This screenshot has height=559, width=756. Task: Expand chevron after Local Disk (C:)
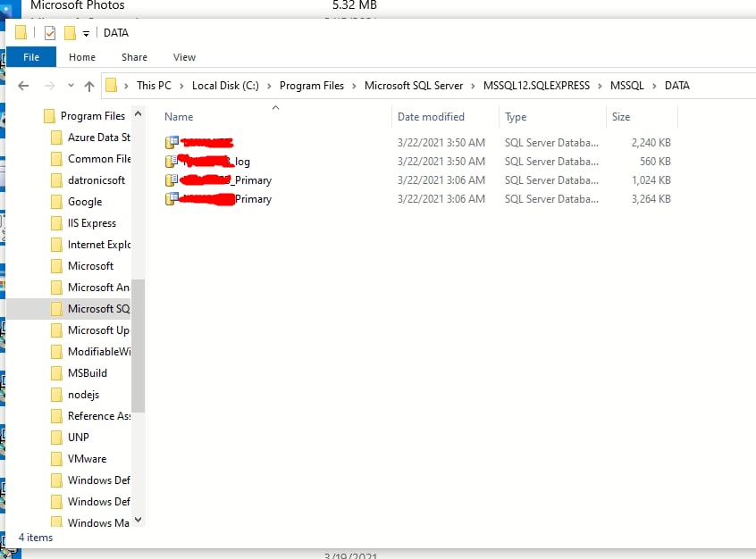click(269, 86)
